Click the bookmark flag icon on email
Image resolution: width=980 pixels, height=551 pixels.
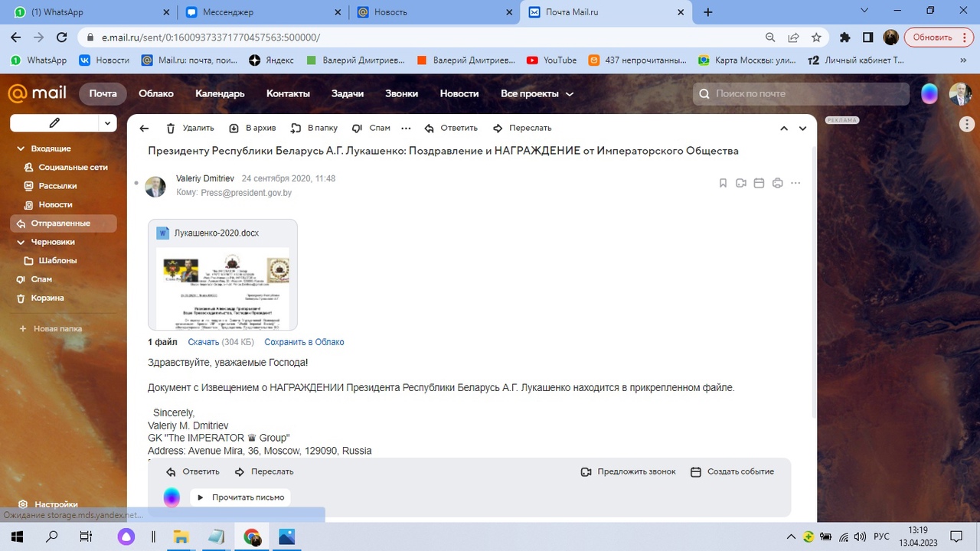tap(723, 183)
